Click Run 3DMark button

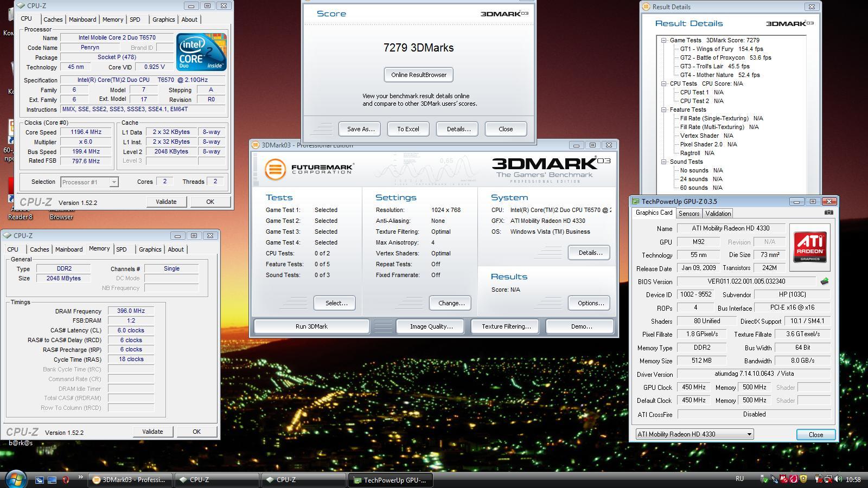[311, 326]
